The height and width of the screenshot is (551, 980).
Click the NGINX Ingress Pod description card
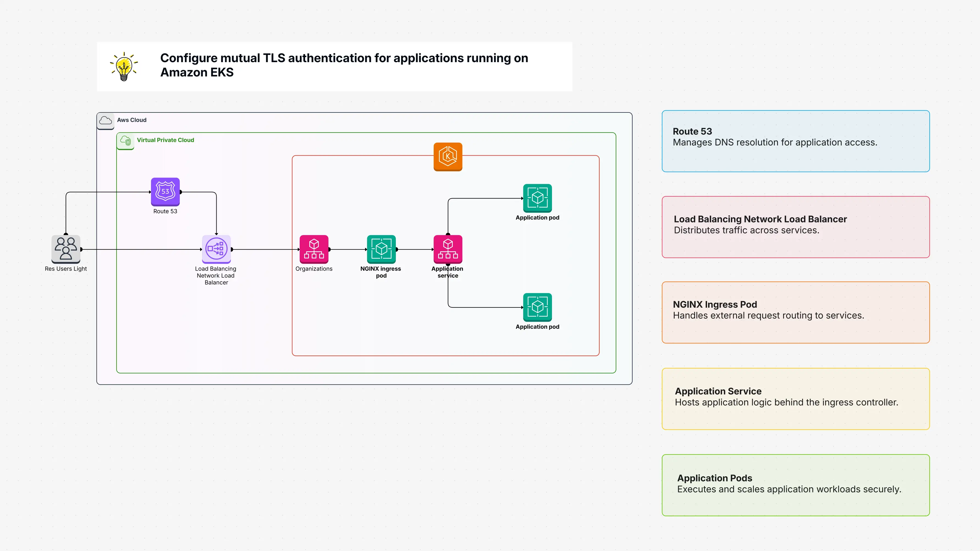(x=796, y=312)
